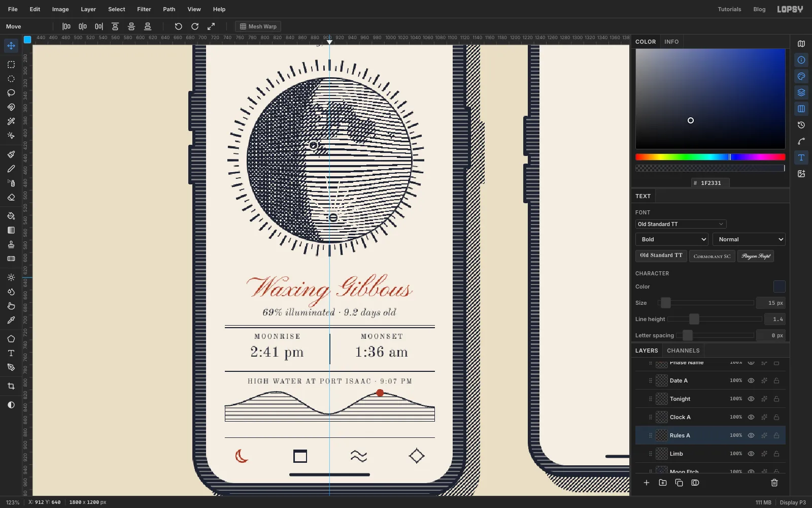Click the character Color swatch
This screenshot has height=508, width=812.
pos(779,287)
